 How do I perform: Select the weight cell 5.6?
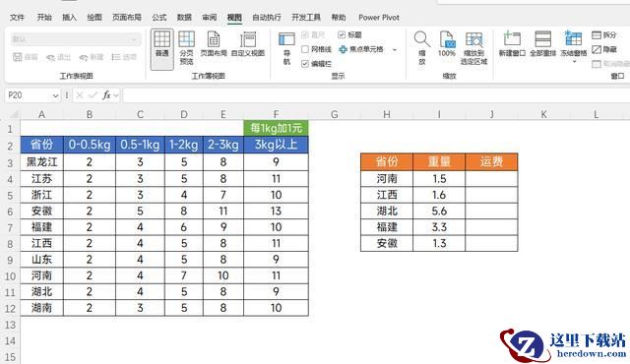click(439, 211)
